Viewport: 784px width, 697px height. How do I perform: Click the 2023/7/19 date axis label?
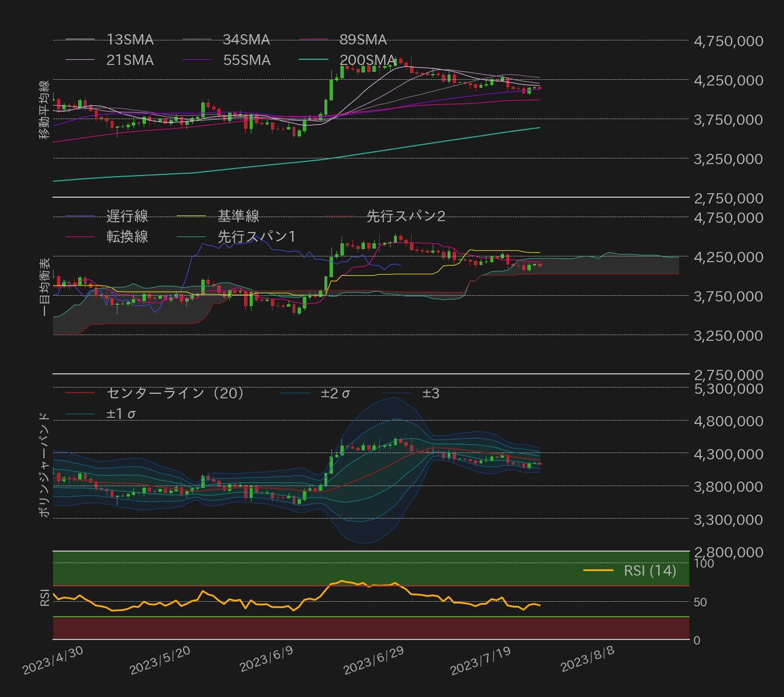tap(480, 661)
